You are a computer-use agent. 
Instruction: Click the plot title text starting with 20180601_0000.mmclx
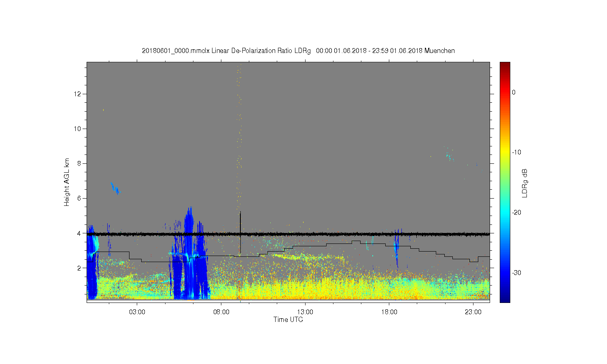(298, 51)
